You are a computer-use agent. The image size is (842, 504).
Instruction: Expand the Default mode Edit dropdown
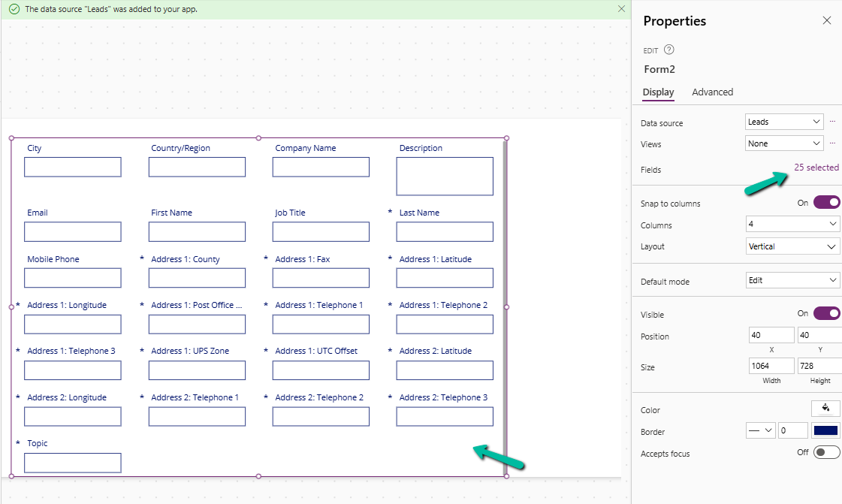(x=792, y=280)
